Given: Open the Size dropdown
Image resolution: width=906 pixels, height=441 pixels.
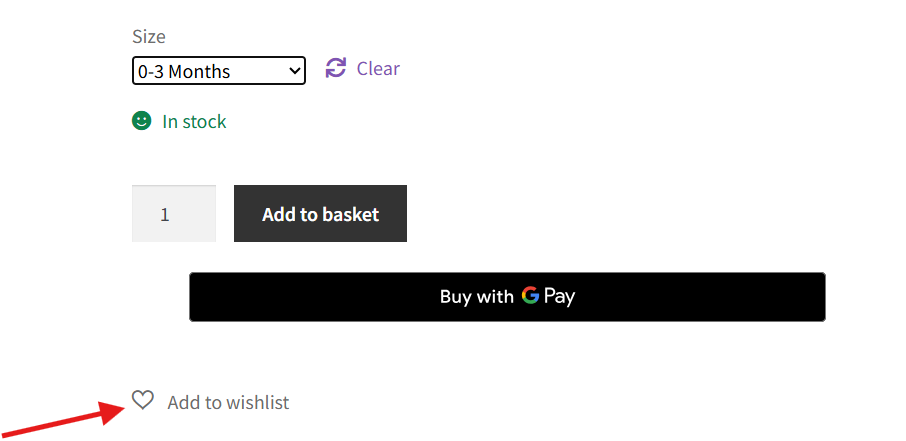Looking at the screenshot, I should [218, 71].
